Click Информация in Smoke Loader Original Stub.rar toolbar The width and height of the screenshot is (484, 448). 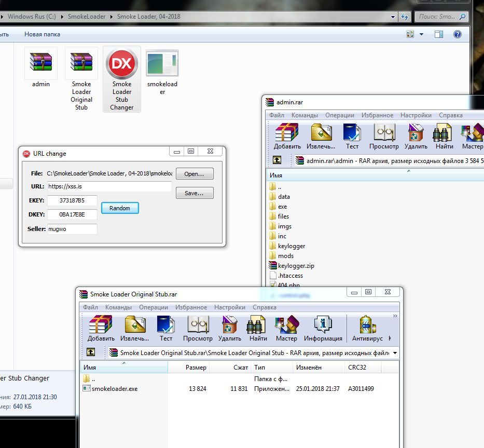click(x=323, y=329)
